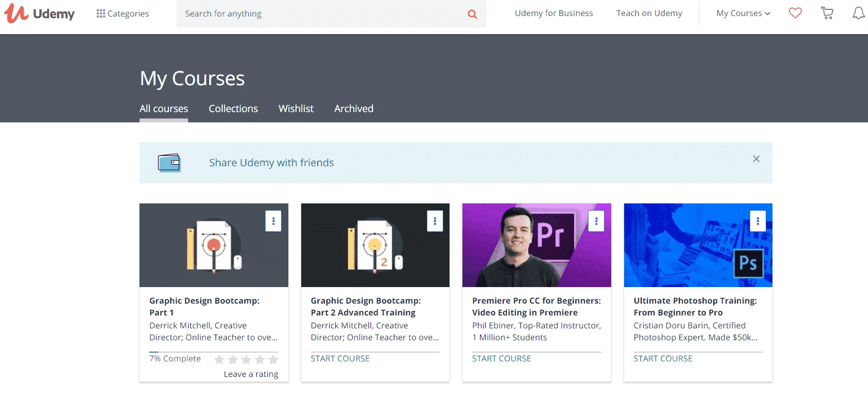
Task: Open the wishlist heart icon
Action: [x=795, y=13]
